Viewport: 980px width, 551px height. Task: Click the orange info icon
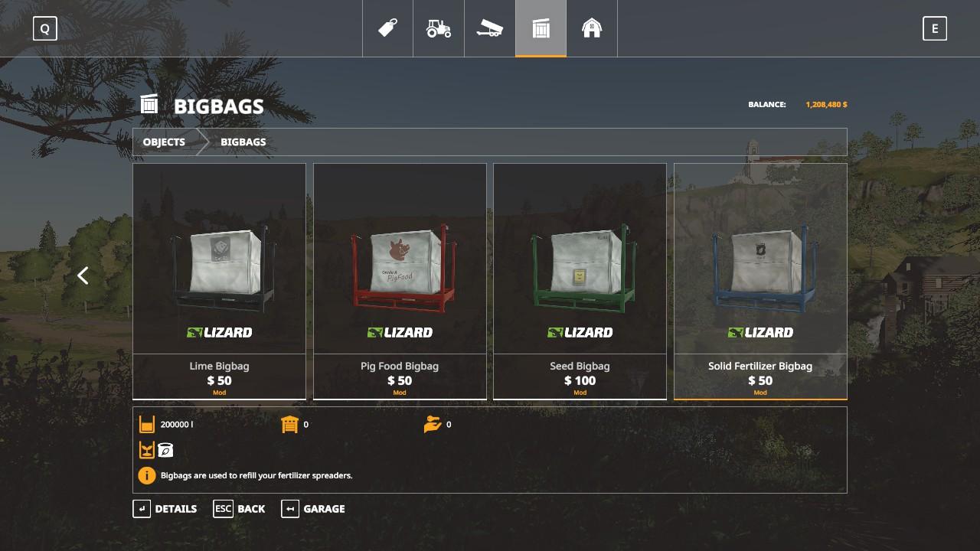coord(147,475)
